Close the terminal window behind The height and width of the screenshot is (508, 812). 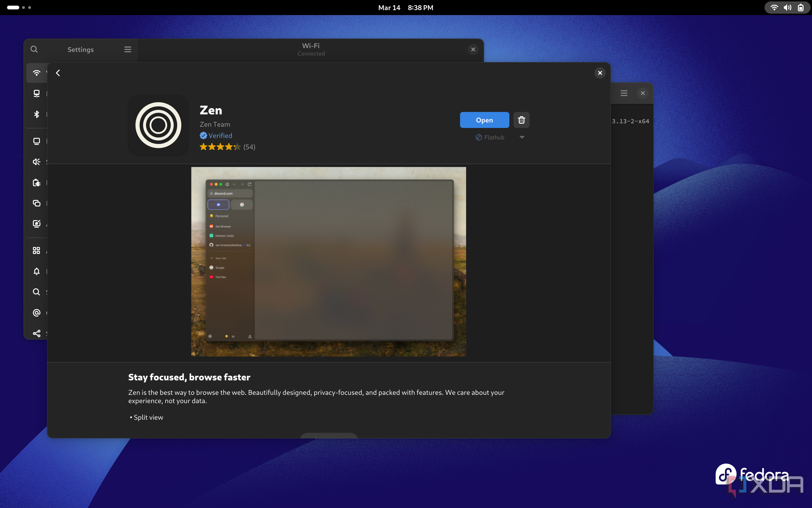643,93
